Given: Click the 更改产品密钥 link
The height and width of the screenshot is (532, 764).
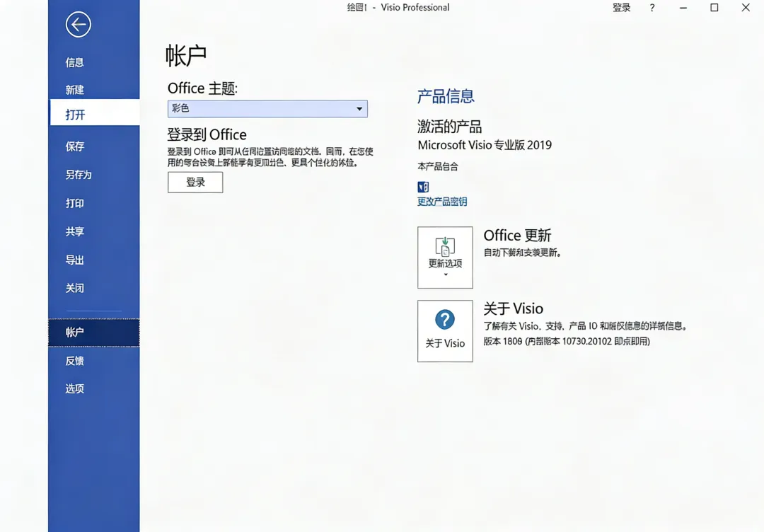Looking at the screenshot, I should coord(442,202).
